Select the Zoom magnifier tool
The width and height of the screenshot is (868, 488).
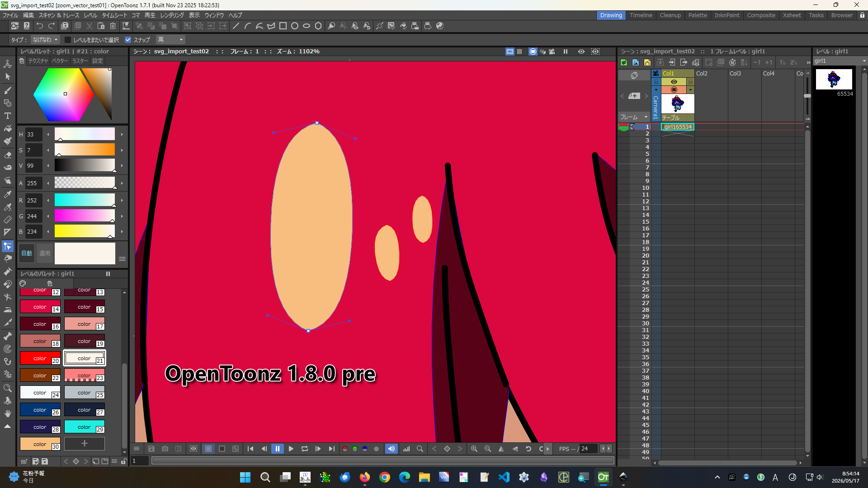coord(8,388)
